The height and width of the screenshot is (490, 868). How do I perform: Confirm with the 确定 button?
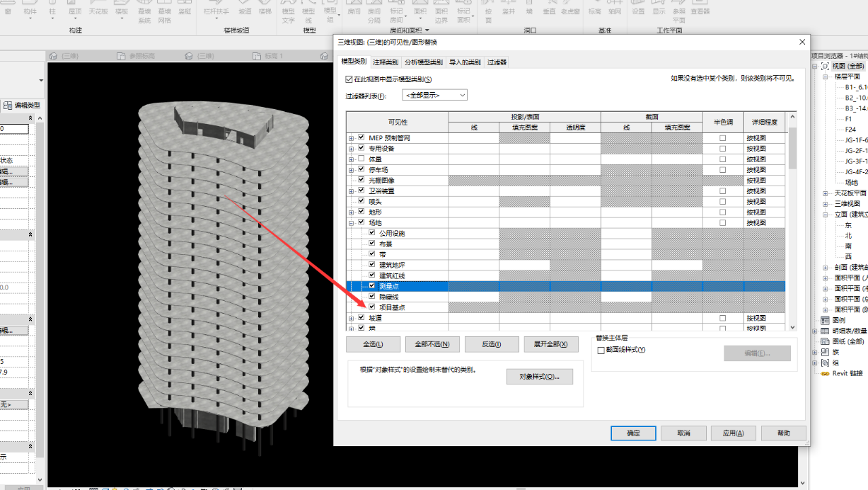[x=633, y=433]
